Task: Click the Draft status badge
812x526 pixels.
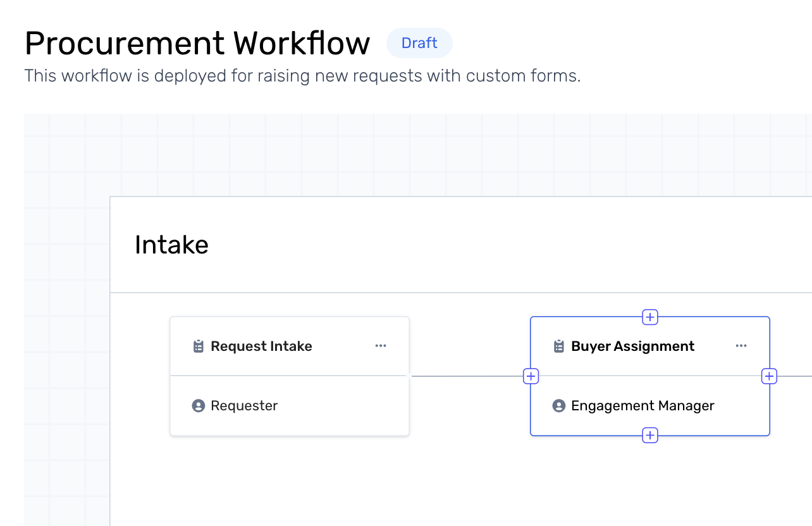Action: pyautogui.click(x=419, y=43)
